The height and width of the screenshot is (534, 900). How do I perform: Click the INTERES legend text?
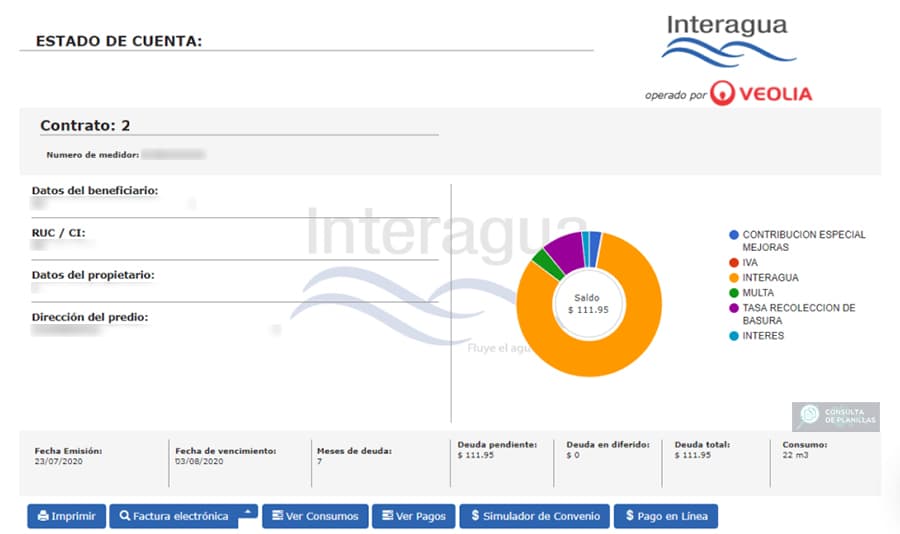(x=763, y=336)
